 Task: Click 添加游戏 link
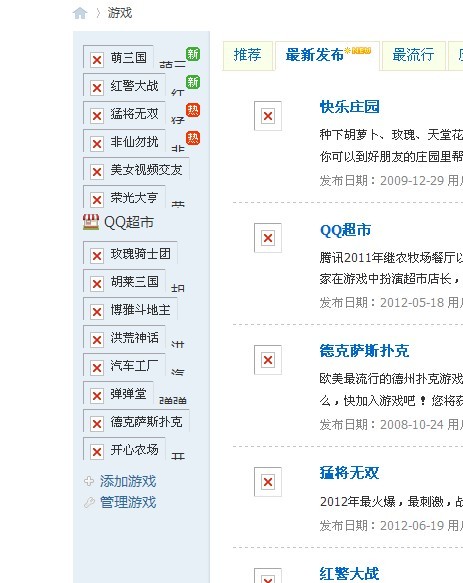128,481
